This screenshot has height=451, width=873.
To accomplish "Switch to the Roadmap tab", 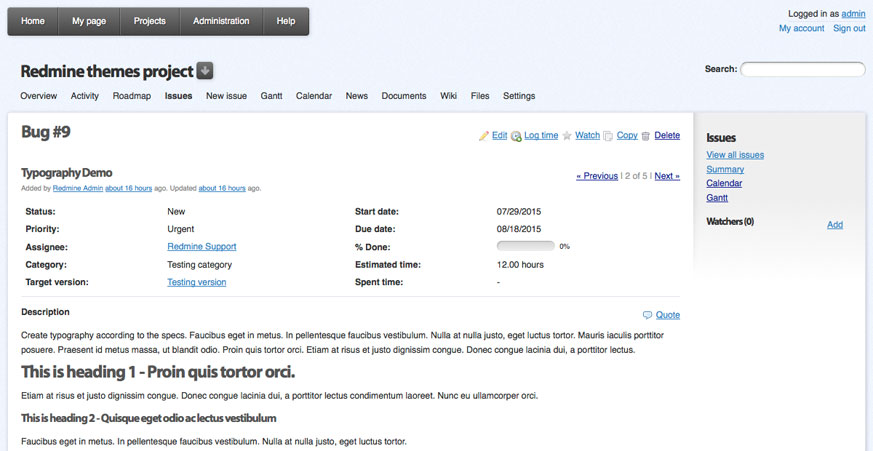I will tap(131, 96).
